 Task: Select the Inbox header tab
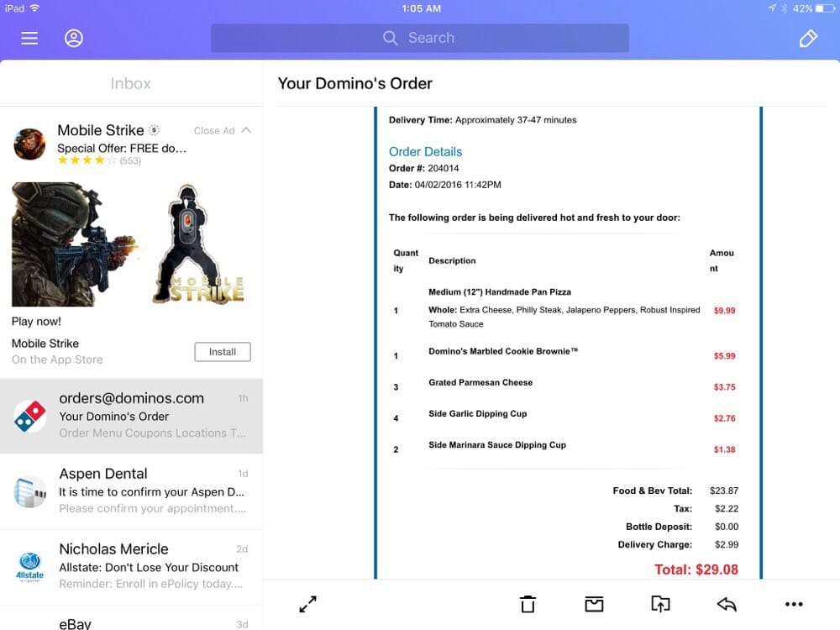(x=131, y=83)
